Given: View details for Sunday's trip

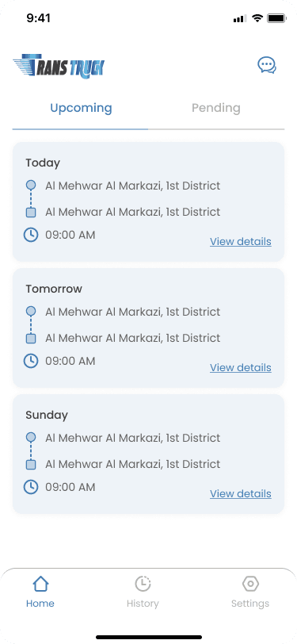Looking at the screenshot, I should 241,493.
